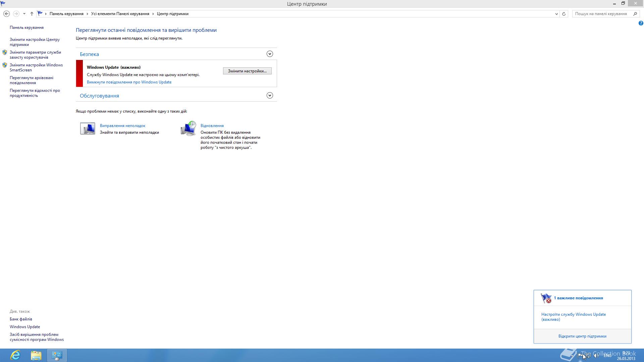Minimize the 'Центр підтримки' window
The width and height of the screenshot is (644, 362).
click(614, 3)
